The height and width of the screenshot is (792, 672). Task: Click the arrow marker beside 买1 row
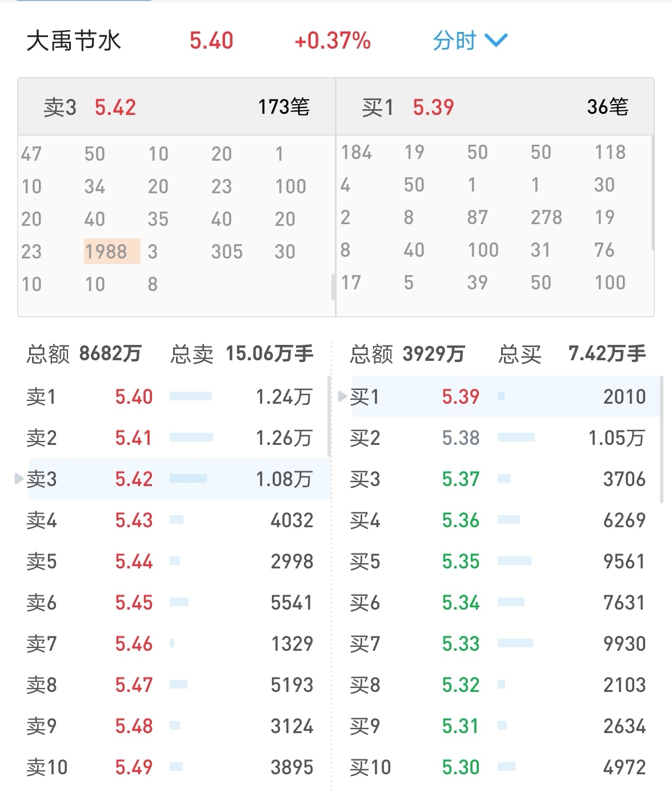(x=343, y=396)
